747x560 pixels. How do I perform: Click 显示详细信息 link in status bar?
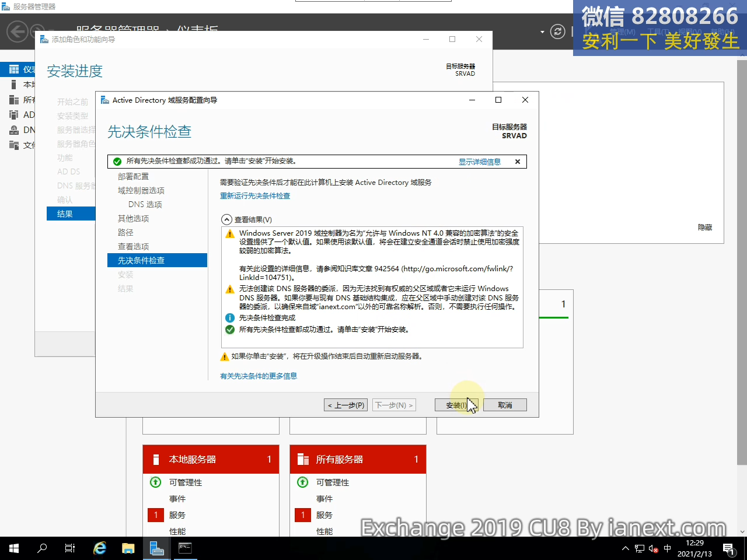480,162
